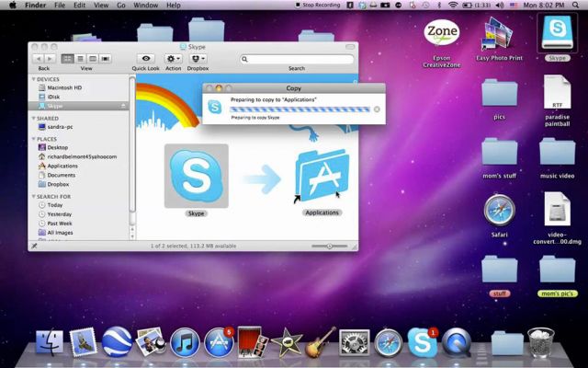Open the pics folder on desktop
588x368 pixels.
499,92
